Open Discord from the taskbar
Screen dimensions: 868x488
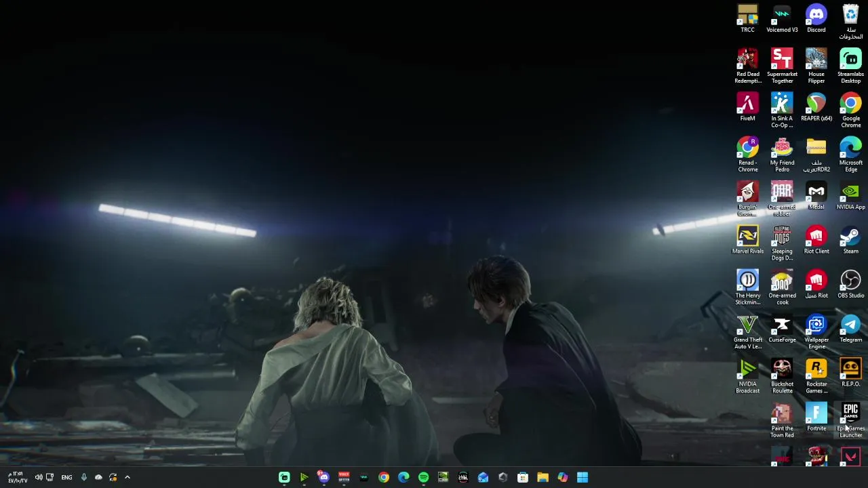(x=323, y=477)
